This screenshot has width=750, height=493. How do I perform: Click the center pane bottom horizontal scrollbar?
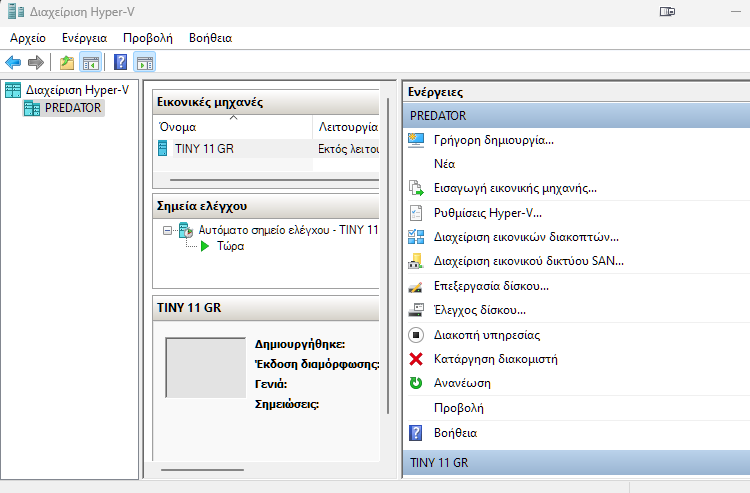[202, 470]
